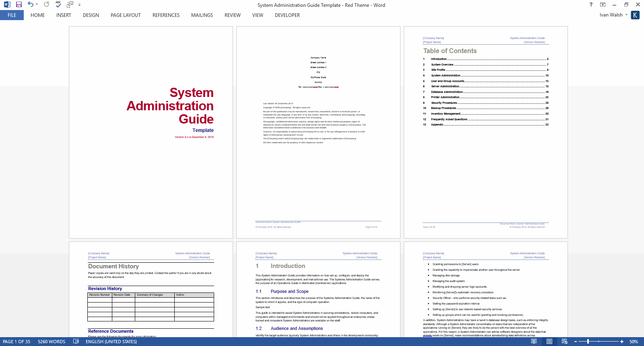Click 1.2 Audience and Assumptions heading
The width and height of the screenshot is (644, 346).
point(289,328)
